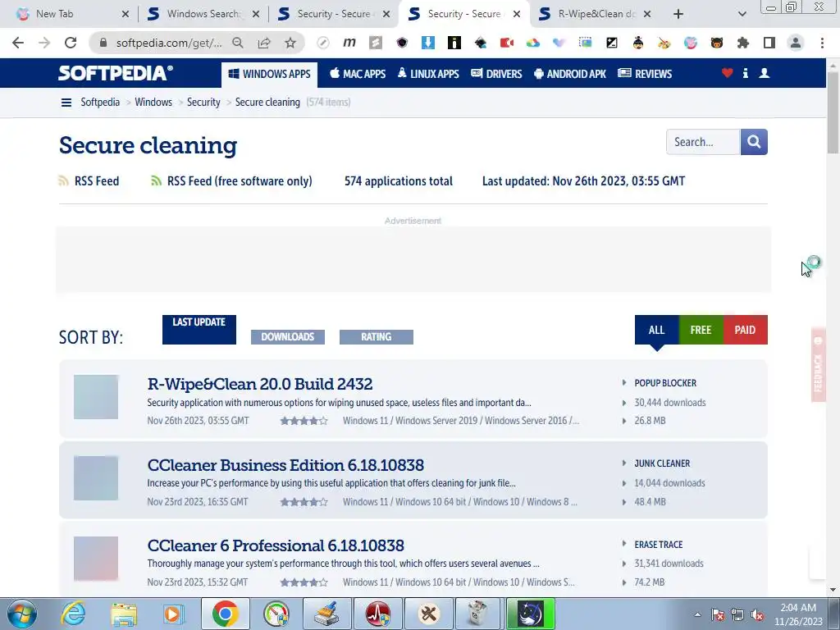Show All license types filter
This screenshot has width=840, height=630.
pos(657,330)
